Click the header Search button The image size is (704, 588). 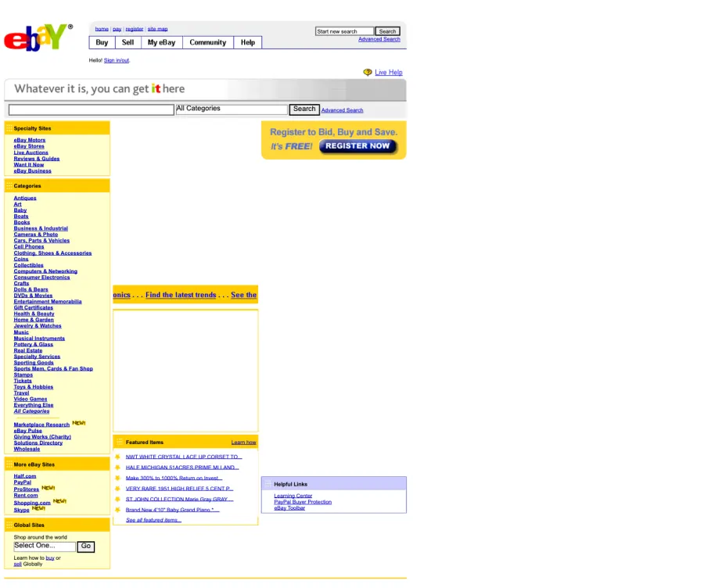pyautogui.click(x=387, y=31)
